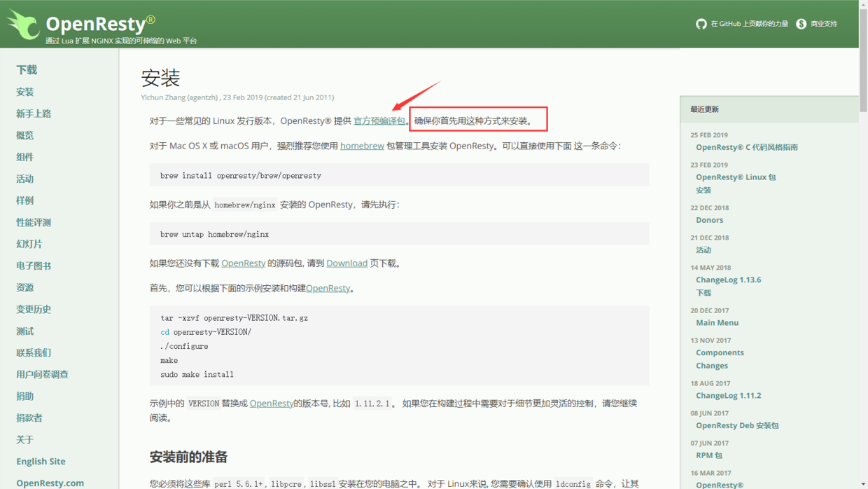Click the brew untap homebrew/nginx code line
This screenshot has width=868, height=489.
click(214, 235)
